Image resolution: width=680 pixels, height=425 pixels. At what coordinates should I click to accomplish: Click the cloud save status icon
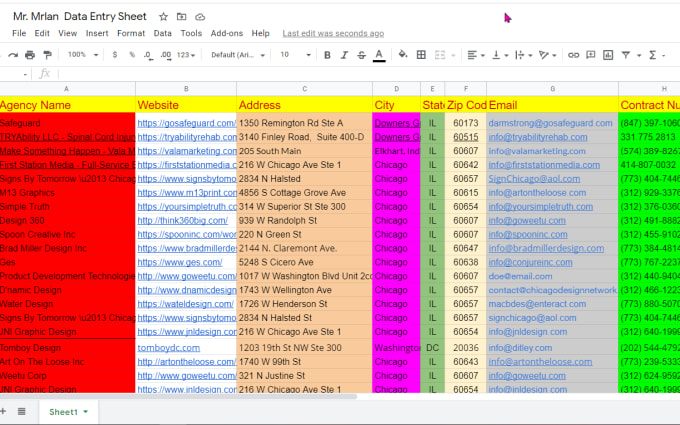(200, 17)
